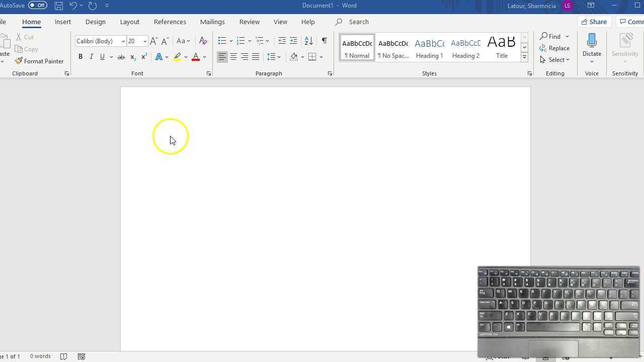Center the text
The height and width of the screenshot is (362, 644).
click(x=233, y=57)
